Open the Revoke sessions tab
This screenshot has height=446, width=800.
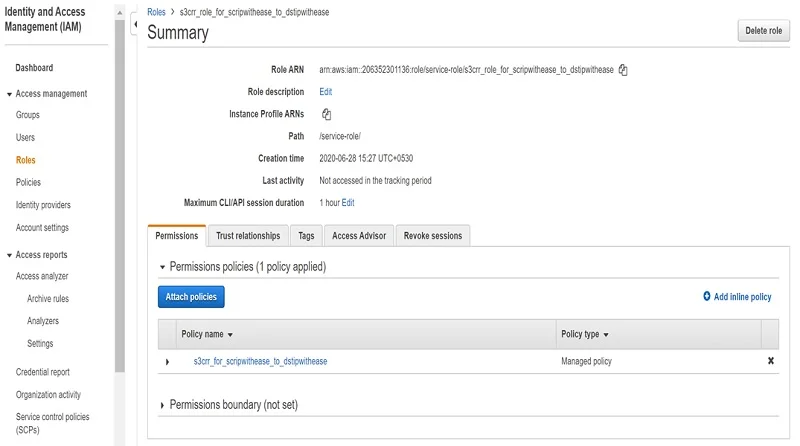click(x=432, y=236)
